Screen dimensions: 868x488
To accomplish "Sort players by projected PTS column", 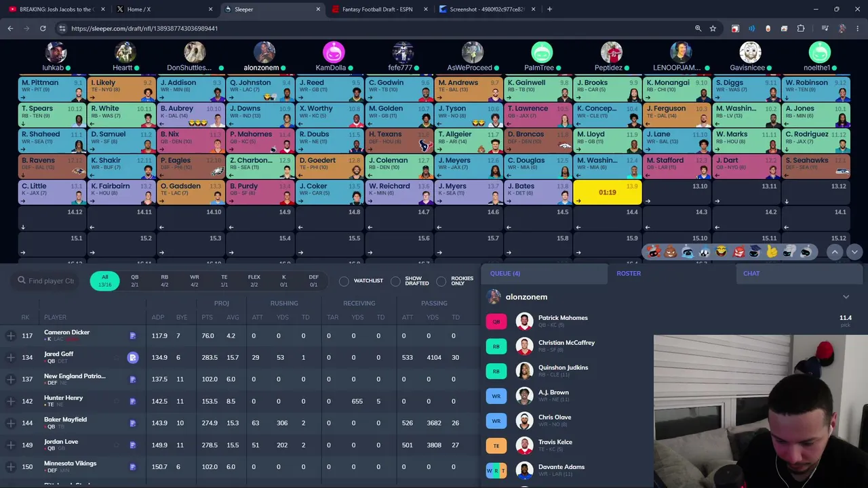I will tap(208, 317).
